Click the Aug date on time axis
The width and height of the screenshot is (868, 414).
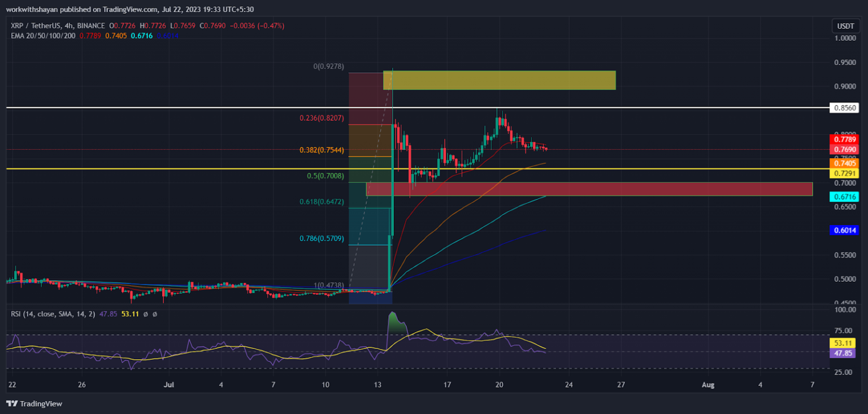point(708,385)
